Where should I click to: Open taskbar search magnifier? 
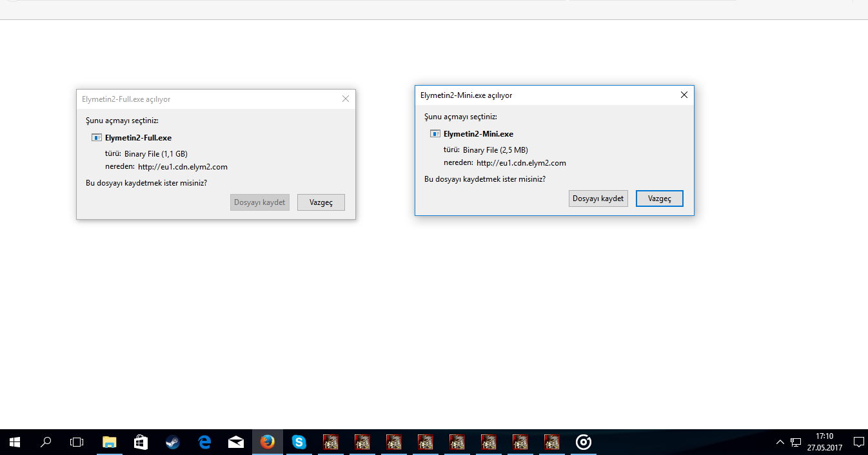pyautogui.click(x=46, y=442)
